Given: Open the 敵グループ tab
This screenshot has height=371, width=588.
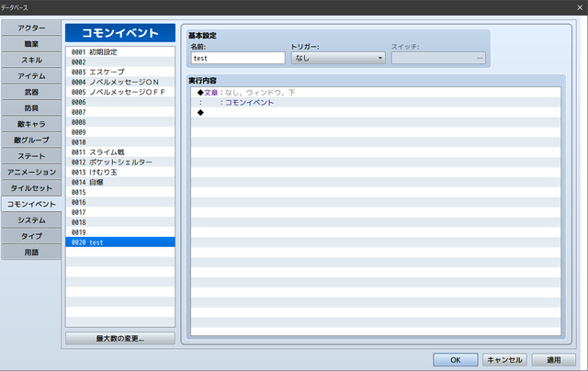Looking at the screenshot, I should [x=31, y=141].
